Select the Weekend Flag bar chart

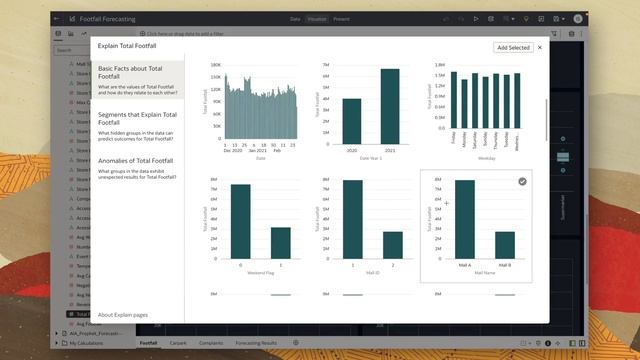(251, 226)
